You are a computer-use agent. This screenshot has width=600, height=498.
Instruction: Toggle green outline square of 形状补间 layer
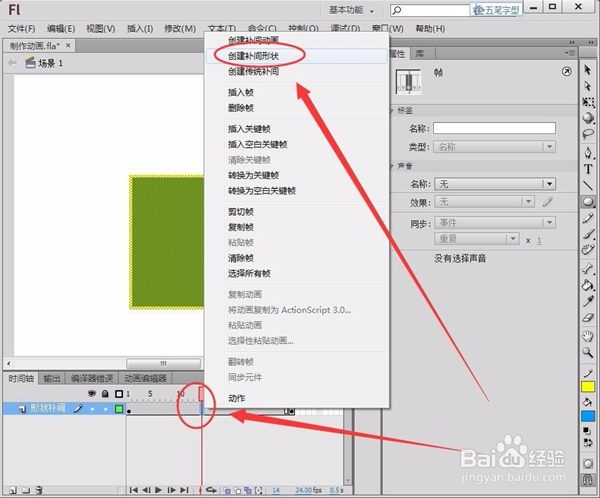pyautogui.click(x=119, y=409)
